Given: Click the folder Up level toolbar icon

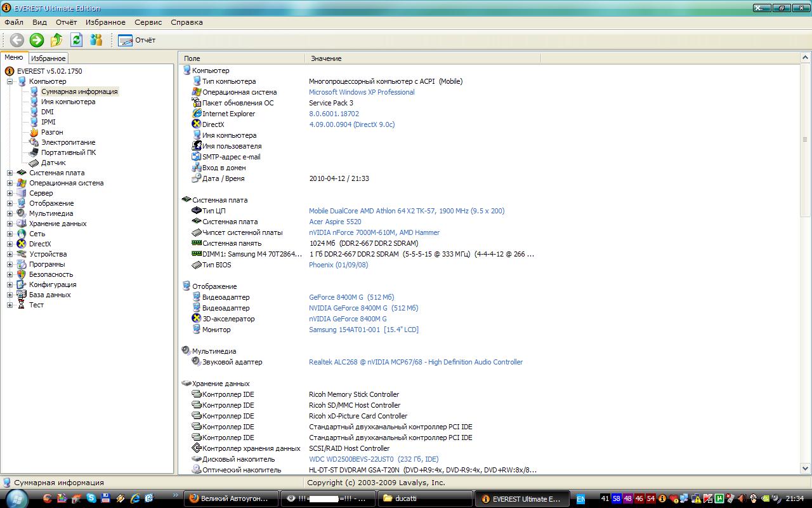Looking at the screenshot, I should 56,40.
